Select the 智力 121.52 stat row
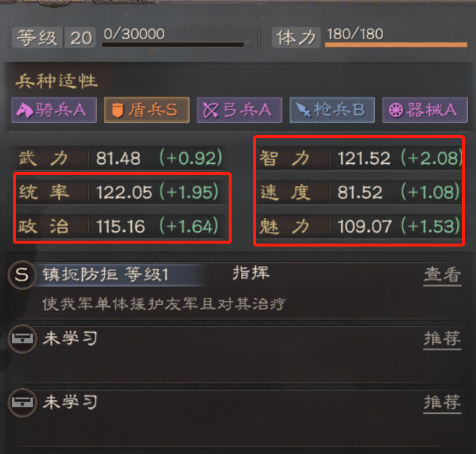 coord(359,159)
